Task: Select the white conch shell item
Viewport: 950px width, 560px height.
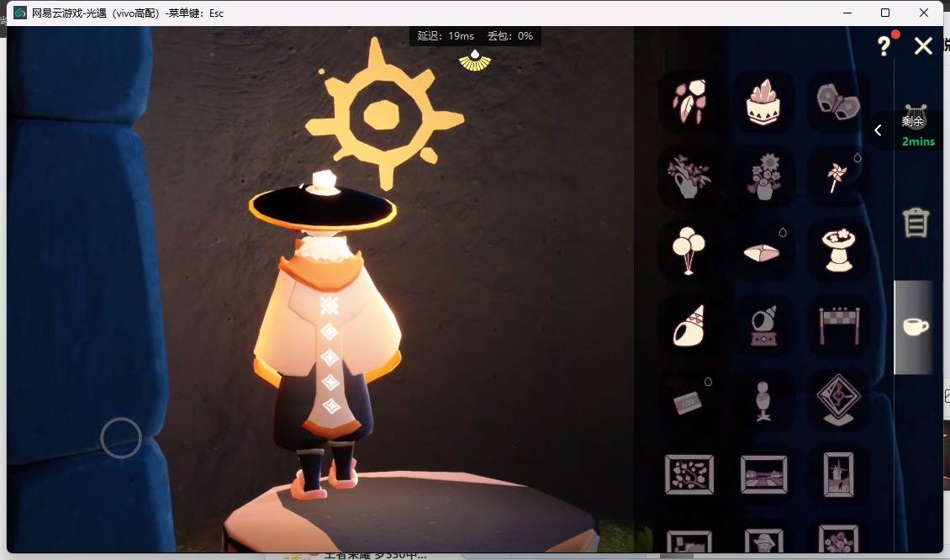Action: click(689, 326)
